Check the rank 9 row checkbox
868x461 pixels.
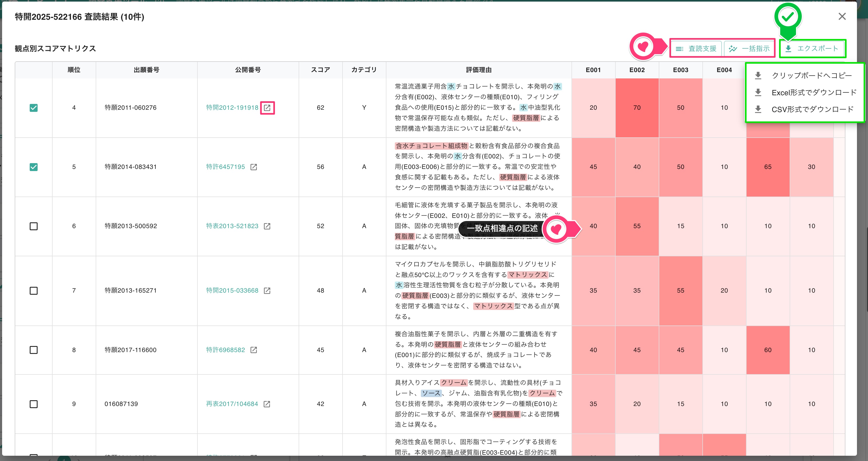coord(34,404)
